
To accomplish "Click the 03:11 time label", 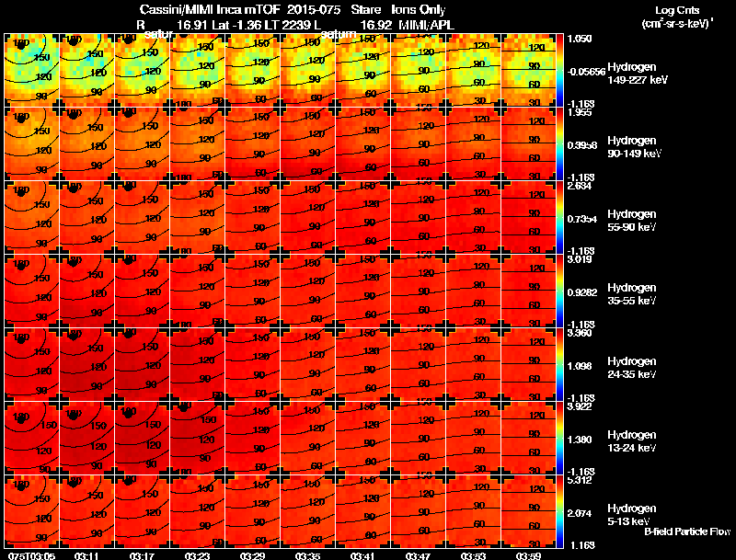I will point(86,555).
